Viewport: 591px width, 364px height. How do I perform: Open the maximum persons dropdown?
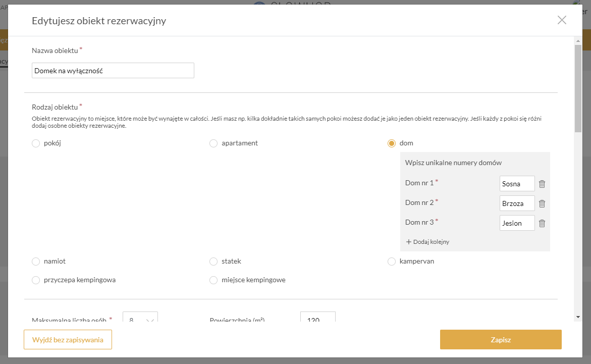[x=140, y=318]
